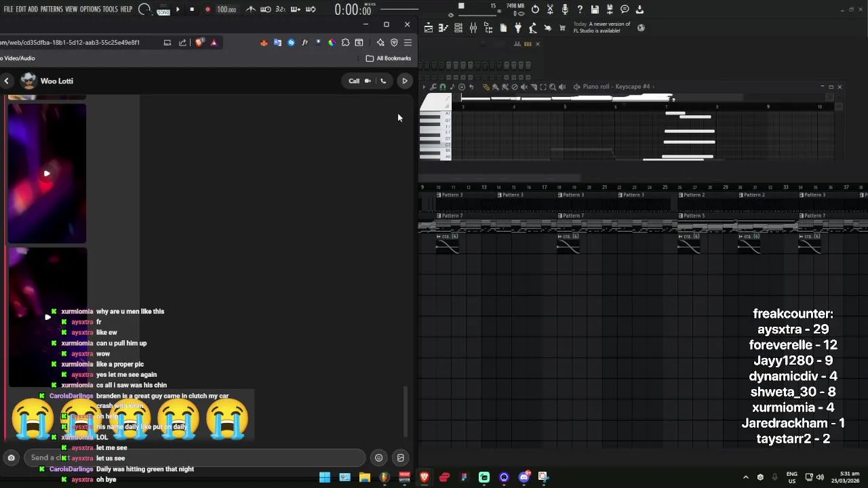868x488 pixels.
Task: Toggle the magnet snap icon in Piano roll
Action: pyautogui.click(x=442, y=87)
